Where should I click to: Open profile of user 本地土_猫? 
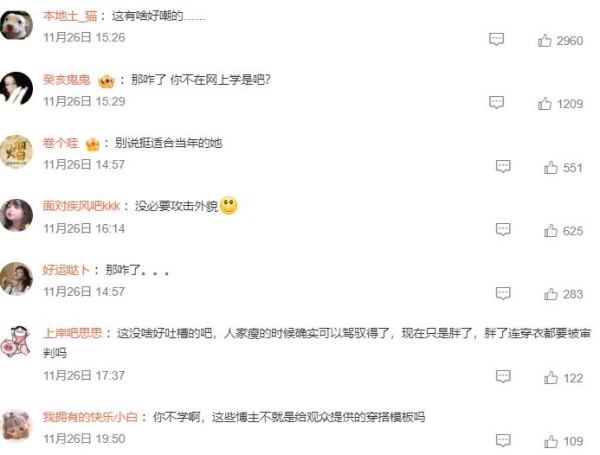(70, 16)
